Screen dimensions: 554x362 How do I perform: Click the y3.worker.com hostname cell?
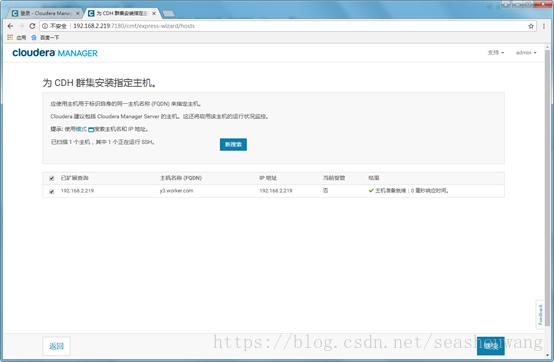[x=176, y=191]
